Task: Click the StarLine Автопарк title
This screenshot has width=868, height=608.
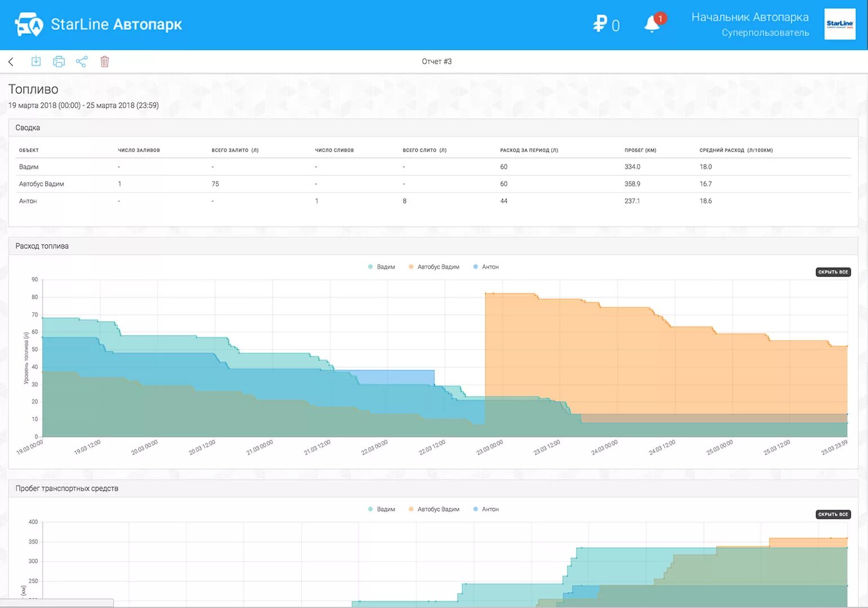Action: pos(117,24)
